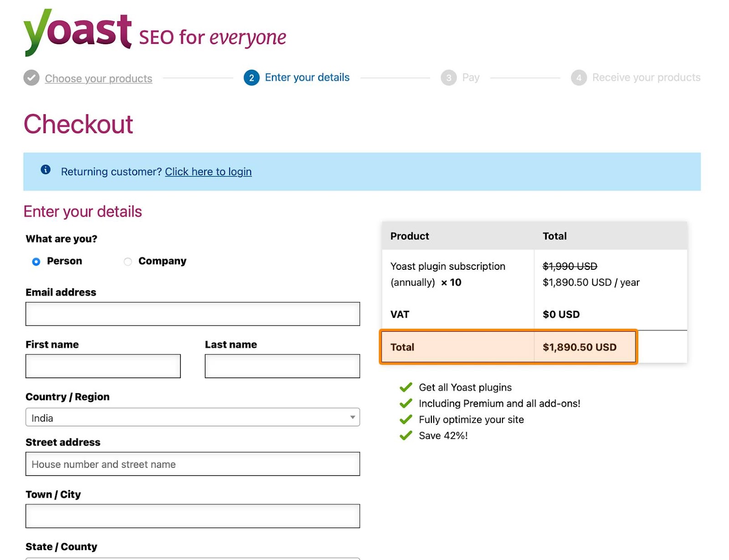729x560 pixels.
Task: Click the dropdown arrow beside India
Action: pyautogui.click(x=352, y=417)
